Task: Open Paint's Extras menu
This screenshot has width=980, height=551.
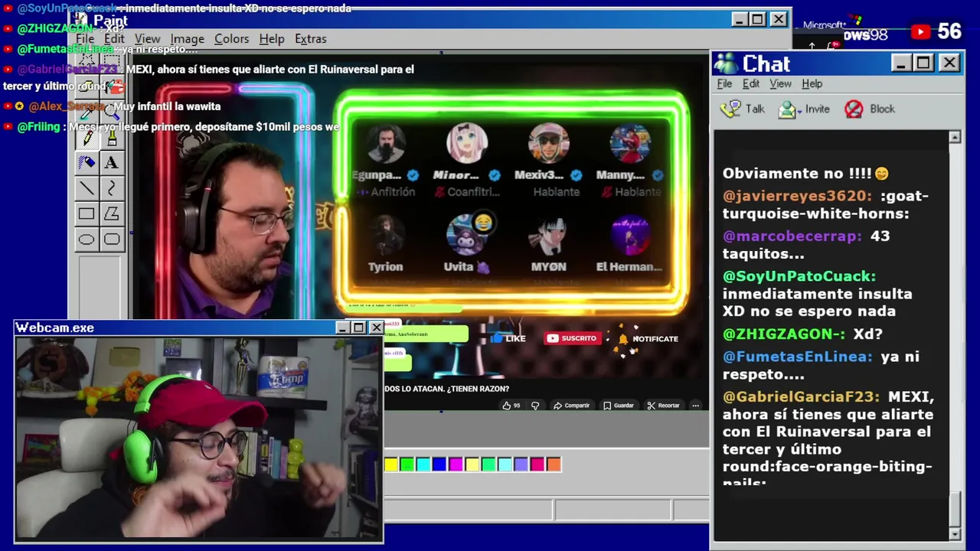Action: (310, 39)
